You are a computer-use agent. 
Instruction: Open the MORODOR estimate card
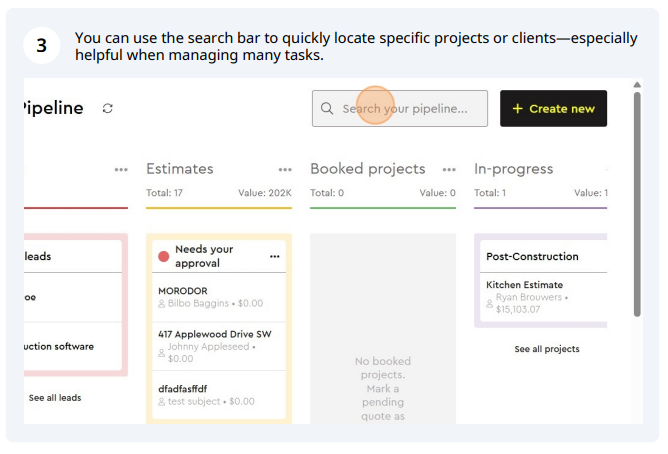(x=219, y=297)
